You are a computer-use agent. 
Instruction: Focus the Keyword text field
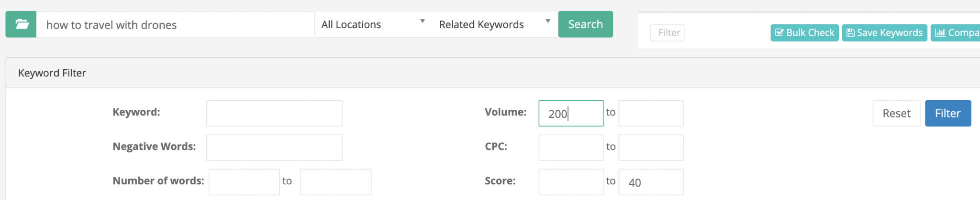pyautogui.click(x=274, y=113)
